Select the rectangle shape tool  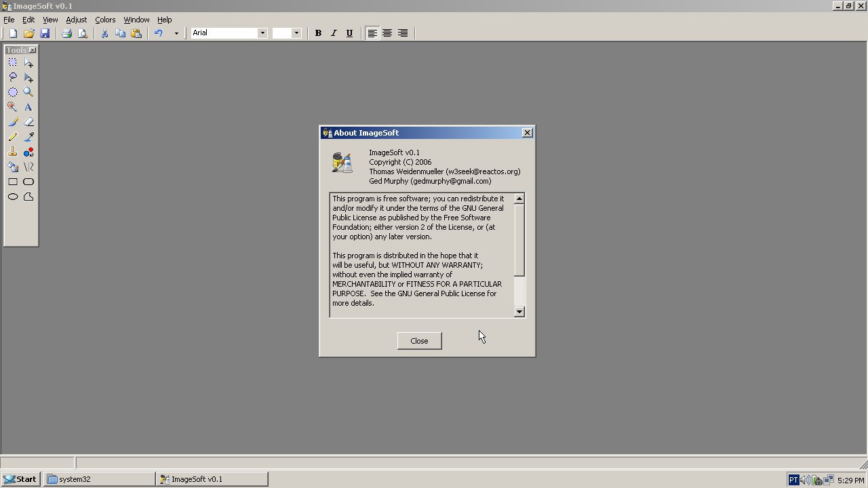coord(13,182)
